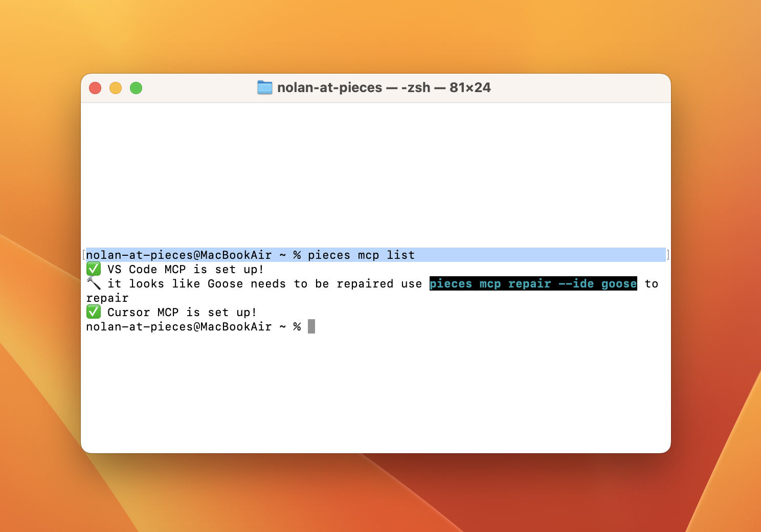Screen dimensions: 761x532
Task: Click the green zoom window button
Action: 136,88
